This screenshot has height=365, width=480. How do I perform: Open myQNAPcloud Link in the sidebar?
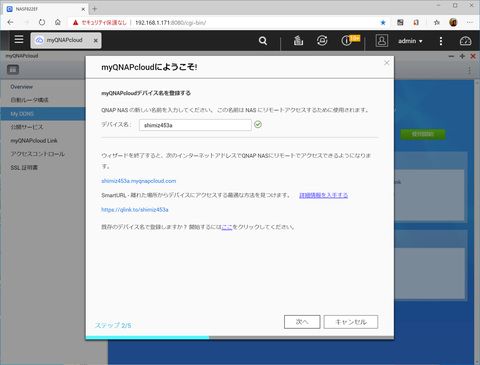coord(34,141)
